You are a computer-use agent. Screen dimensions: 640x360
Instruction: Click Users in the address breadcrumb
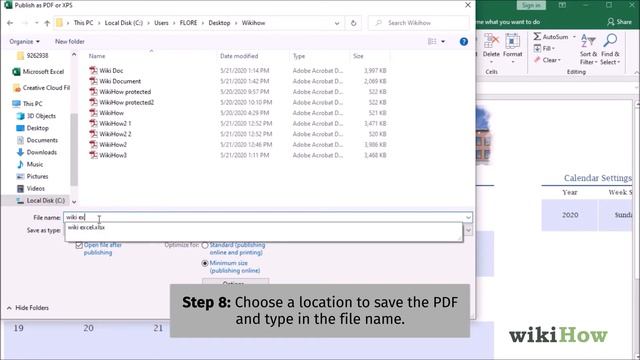click(161, 23)
